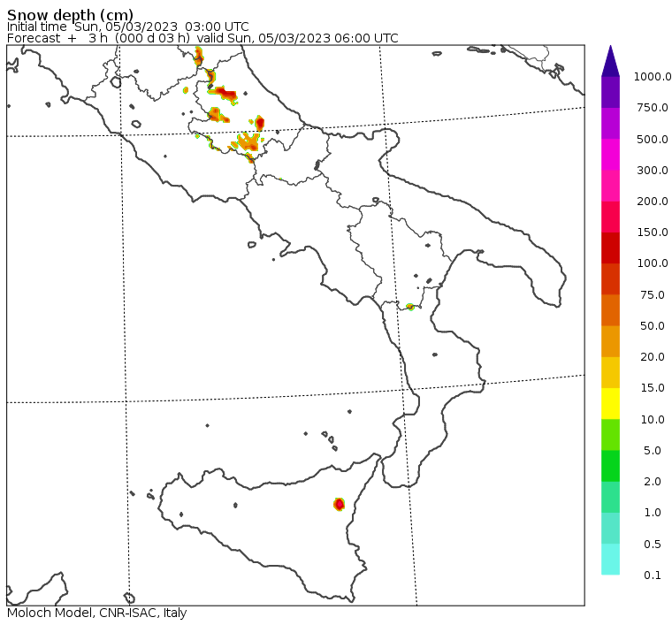The width and height of the screenshot is (672, 625).
Task: Click the '100.0' legend label
Action: 653,263
